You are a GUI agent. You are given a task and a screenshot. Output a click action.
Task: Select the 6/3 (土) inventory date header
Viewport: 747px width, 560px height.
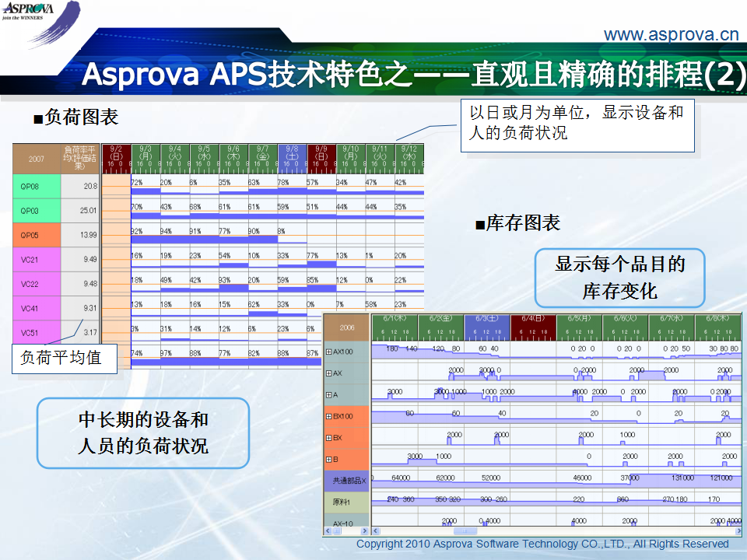tap(486, 327)
